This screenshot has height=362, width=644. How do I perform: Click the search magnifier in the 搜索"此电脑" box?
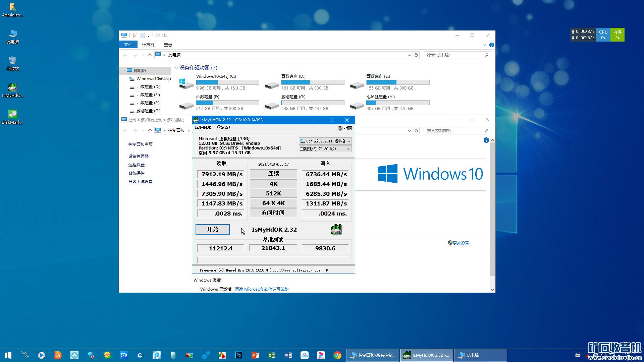point(486,55)
